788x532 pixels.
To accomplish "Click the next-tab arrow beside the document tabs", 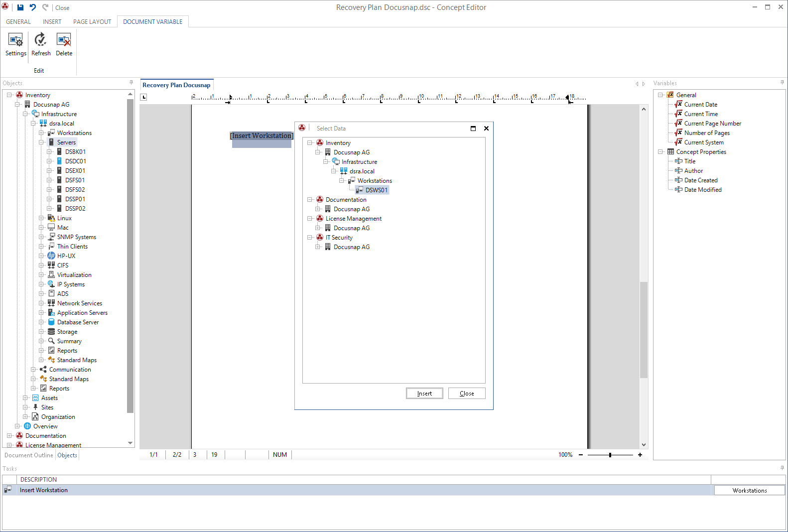I will 644,84.
